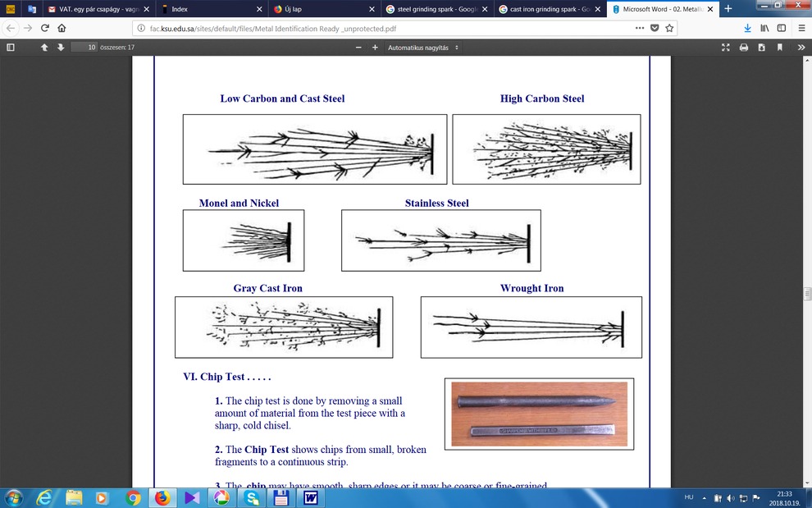
Task: Click the page number input field
Action: 84,48
